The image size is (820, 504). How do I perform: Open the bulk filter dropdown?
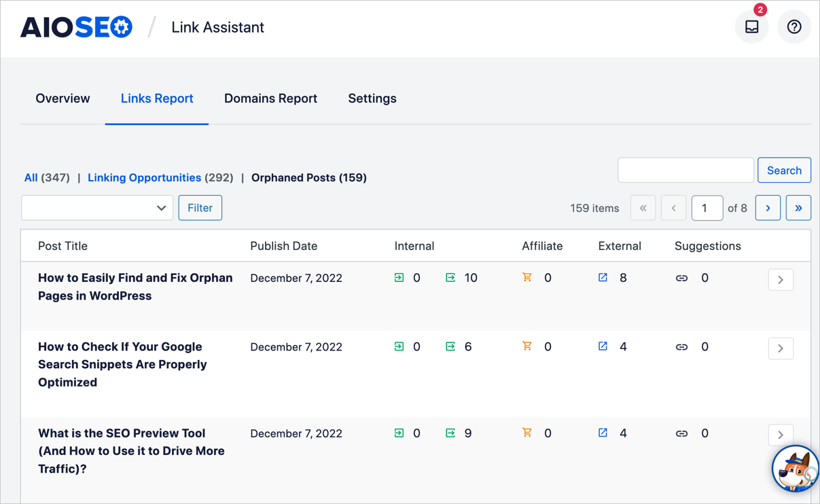(x=97, y=208)
